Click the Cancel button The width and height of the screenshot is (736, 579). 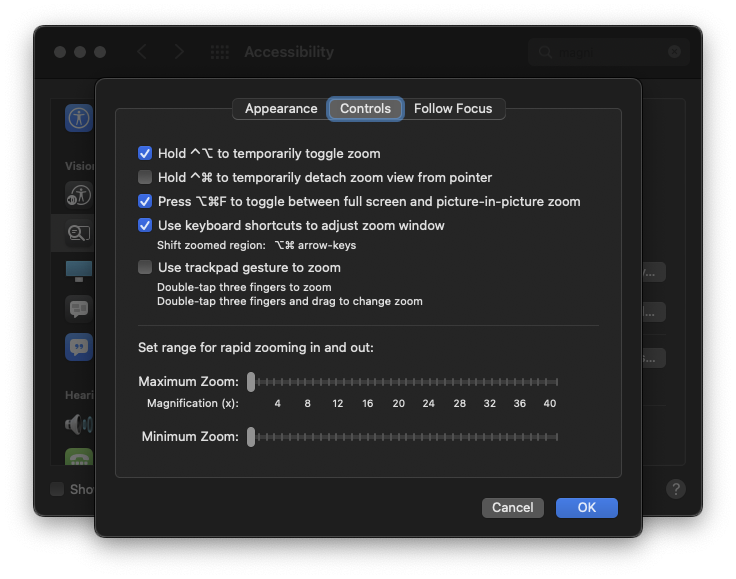point(513,508)
